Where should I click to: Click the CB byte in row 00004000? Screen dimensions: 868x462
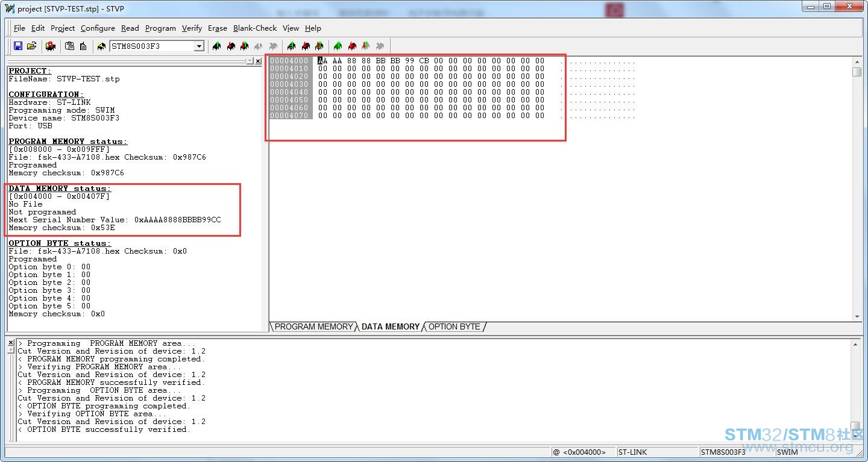[x=424, y=61]
